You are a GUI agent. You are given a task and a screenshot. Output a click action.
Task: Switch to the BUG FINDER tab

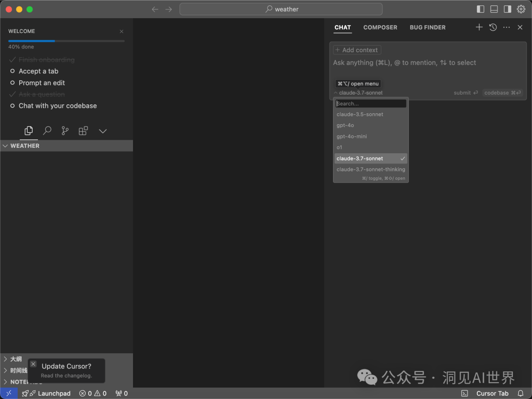pos(428,28)
